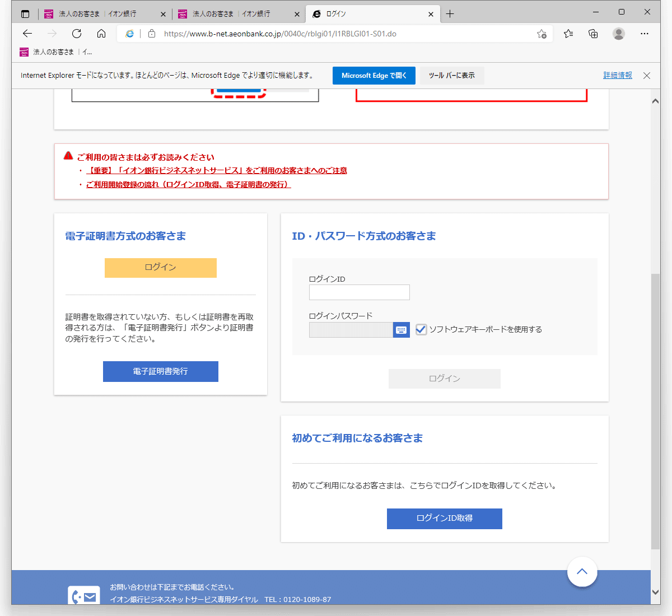The width and height of the screenshot is (672, 616).
Task: Open the software keyboard beside password field
Action: [x=401, y=330]
